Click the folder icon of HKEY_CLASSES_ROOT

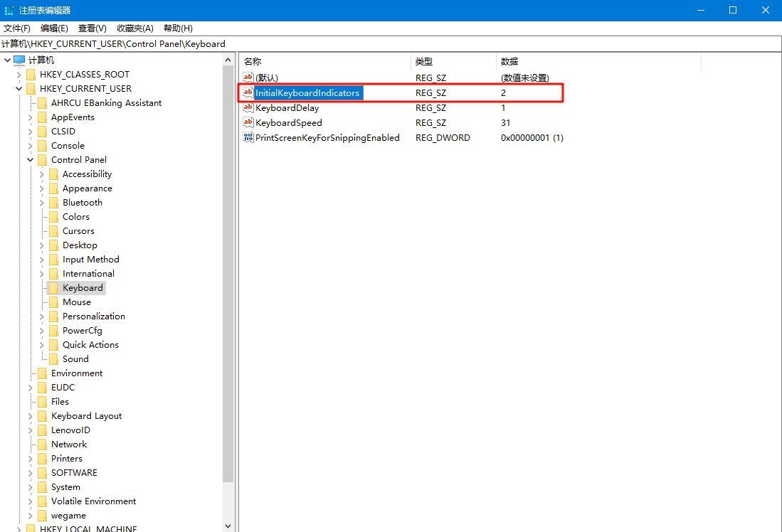[x=31, y=75]
